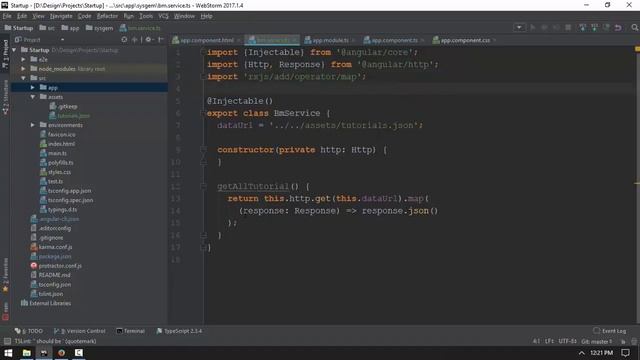Collapse the assets folder
The height and width of the screenshot is (360, 640).
click(x=33, y=97)
